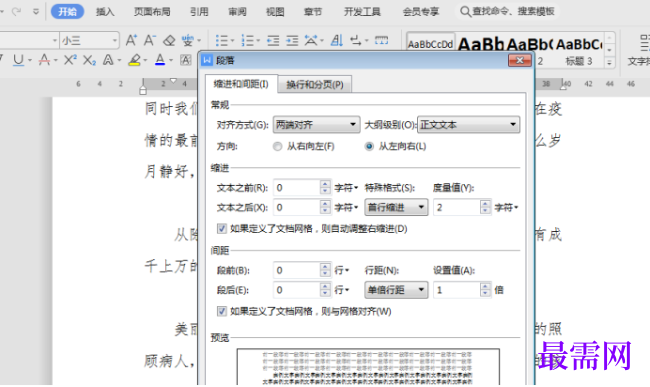The height and width of the screenshot is (387, 650).
Task: Click the sort icon
Action: (x=337, y=41)
